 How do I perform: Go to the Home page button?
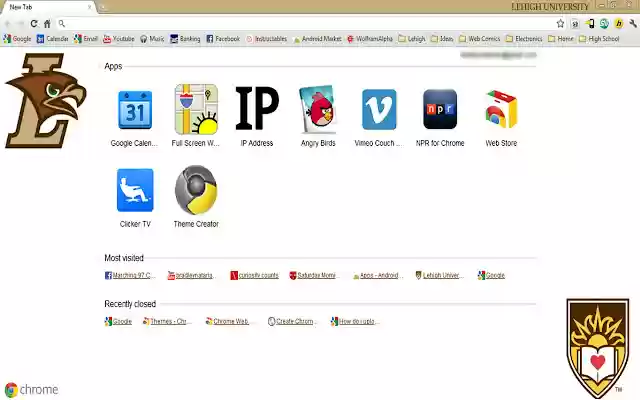(x=47, y=24)
